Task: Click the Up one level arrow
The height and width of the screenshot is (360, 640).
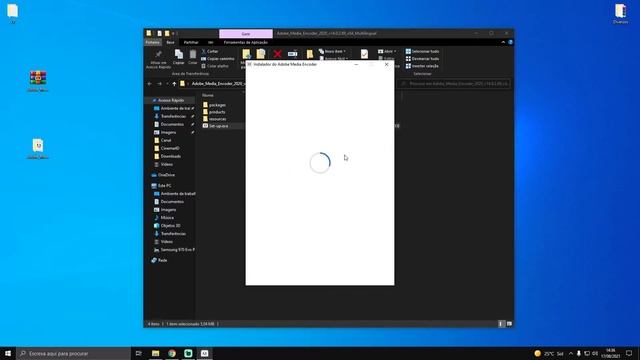Action: tap(174, 84)
